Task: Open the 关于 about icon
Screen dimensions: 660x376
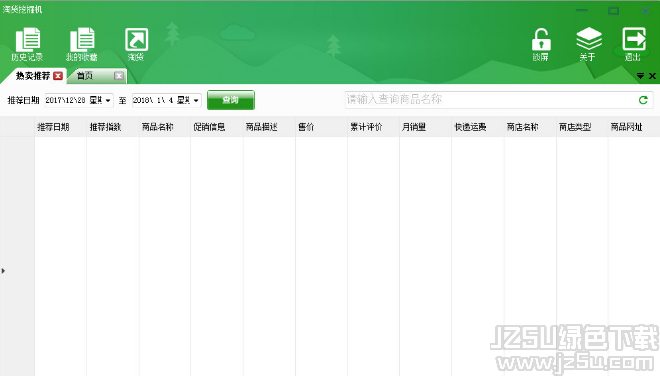Action: pyautogui.click(x=588, y=44)
